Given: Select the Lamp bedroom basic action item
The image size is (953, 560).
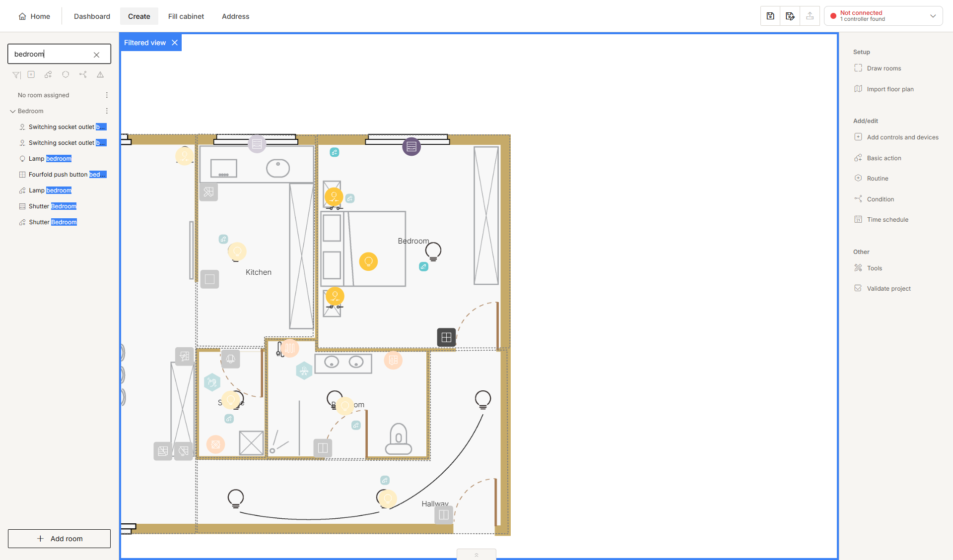Looking at the screenshot, I should click(46, 190).
